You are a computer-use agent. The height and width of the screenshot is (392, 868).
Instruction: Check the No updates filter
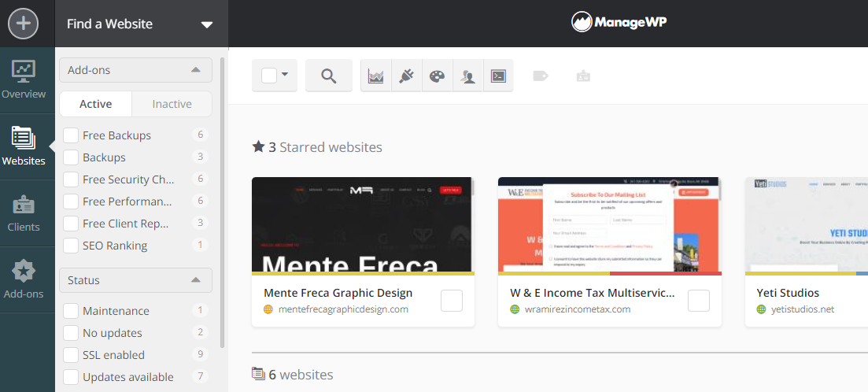click(70, 333)
